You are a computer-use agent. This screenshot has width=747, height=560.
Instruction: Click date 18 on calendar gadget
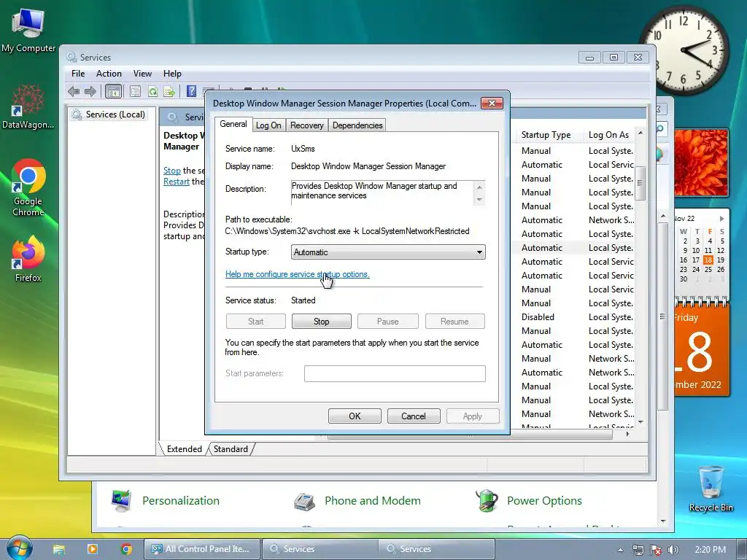click(708, 260)
